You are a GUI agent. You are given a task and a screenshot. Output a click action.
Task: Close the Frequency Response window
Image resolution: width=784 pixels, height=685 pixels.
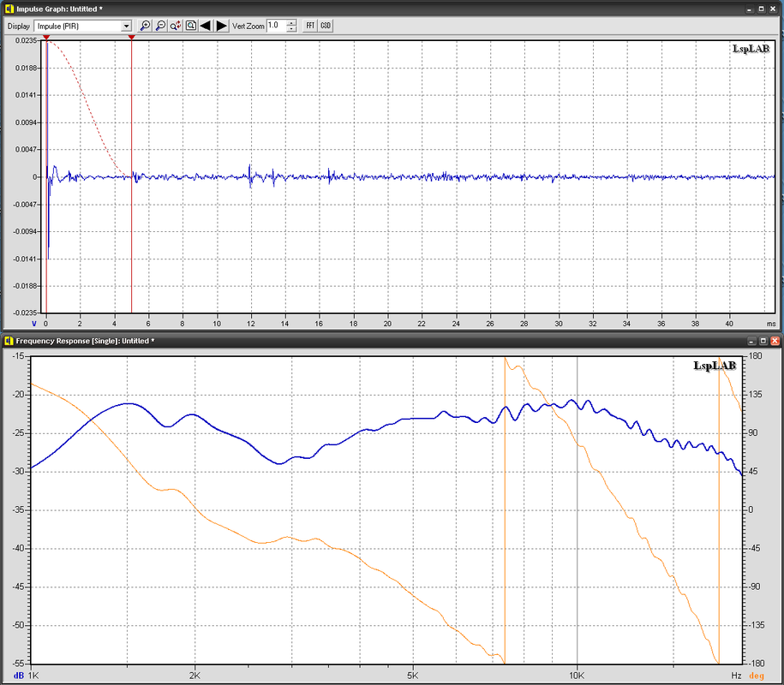coord(775,341)
